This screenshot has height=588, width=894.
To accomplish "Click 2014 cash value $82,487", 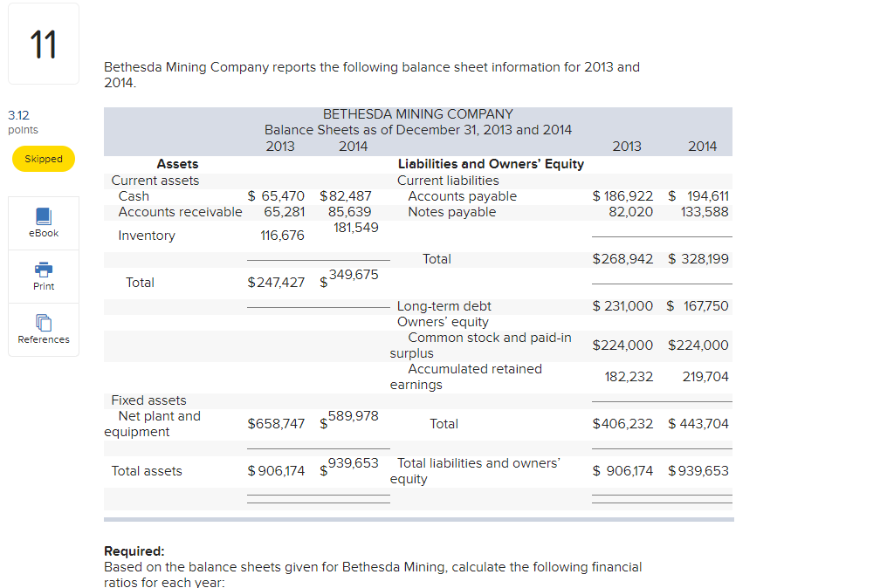I will tap(346, 196).
